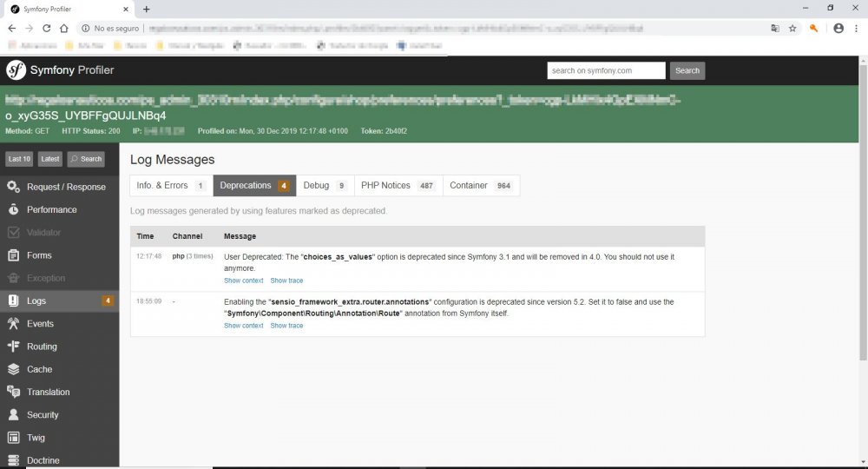Go back with browser back arrow
This screenshot has width=868, height=469.
12,29
